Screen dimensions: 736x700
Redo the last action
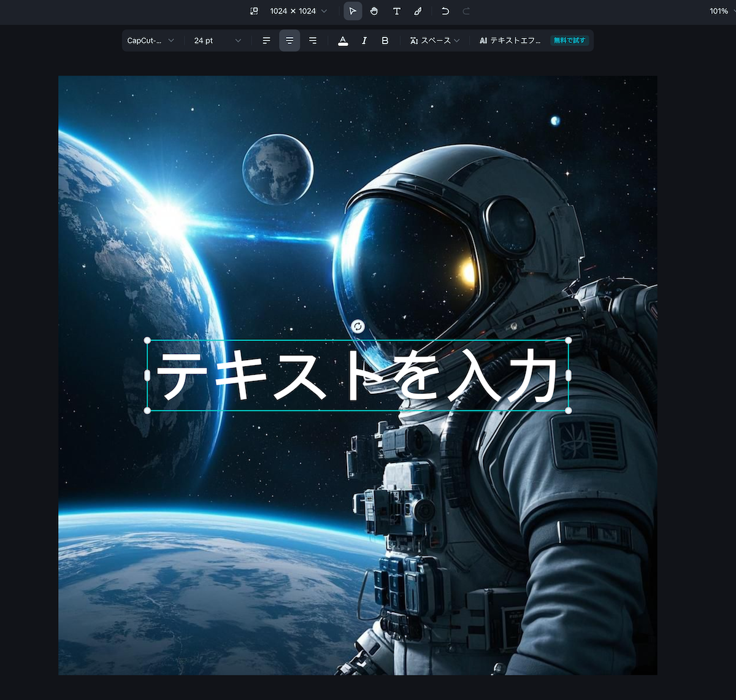466,11
